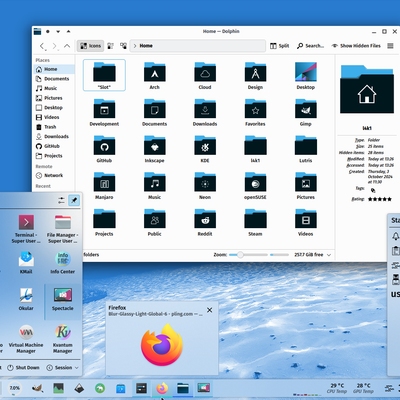Viewport: 400px width, 400px height.
Task: Open the green Manjaro-style taskbar app
Action: coord(100,388)
